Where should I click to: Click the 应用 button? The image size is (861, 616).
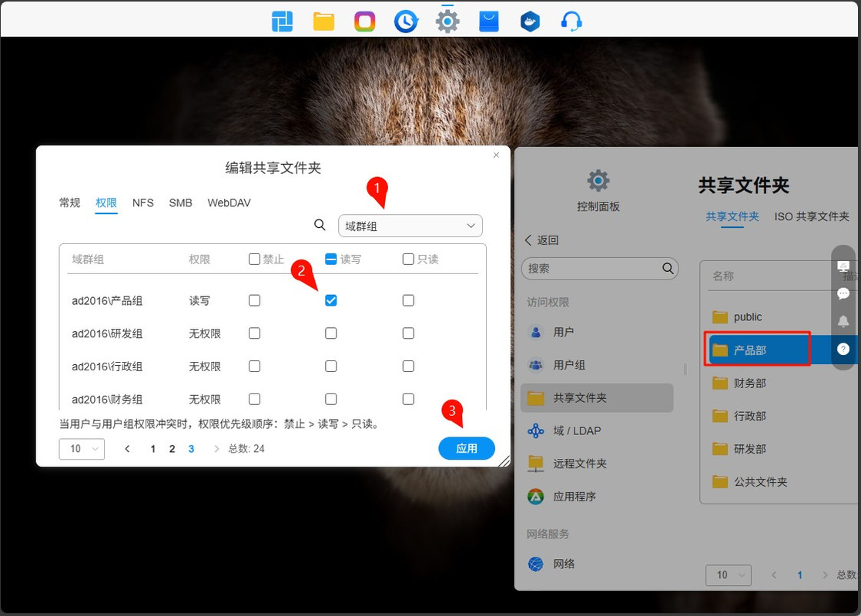467,449
